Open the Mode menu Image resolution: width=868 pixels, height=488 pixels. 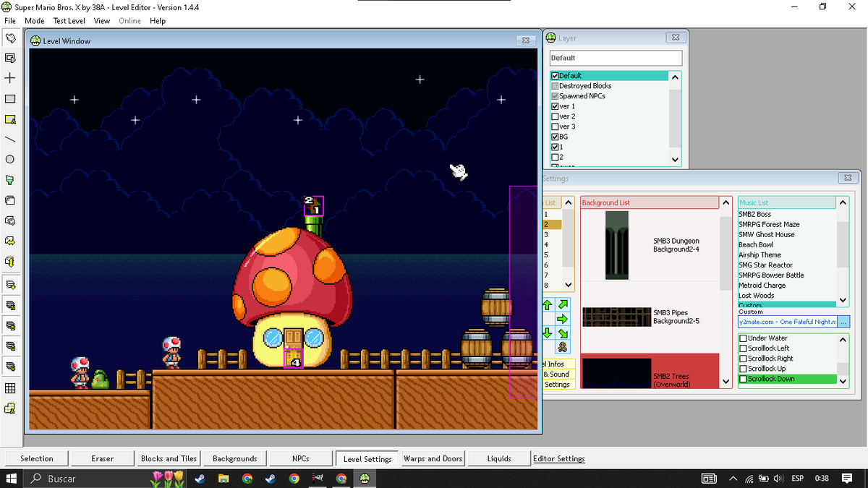tap(34, 21)
